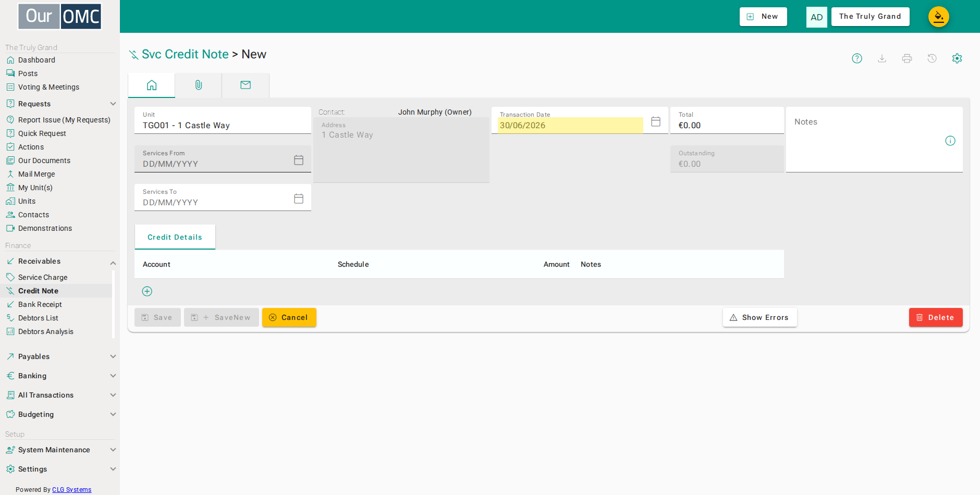This screenshot has width=980, height=495.
Task: Open the help question mark icon
Action: [x=857, y=58]
